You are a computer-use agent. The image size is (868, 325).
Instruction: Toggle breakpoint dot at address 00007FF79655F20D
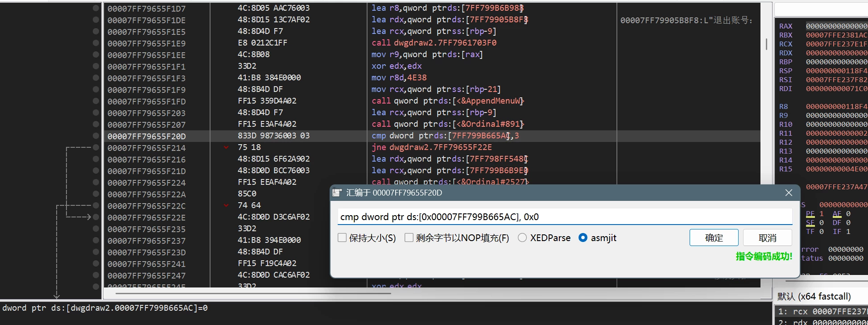tap(95, 136)
